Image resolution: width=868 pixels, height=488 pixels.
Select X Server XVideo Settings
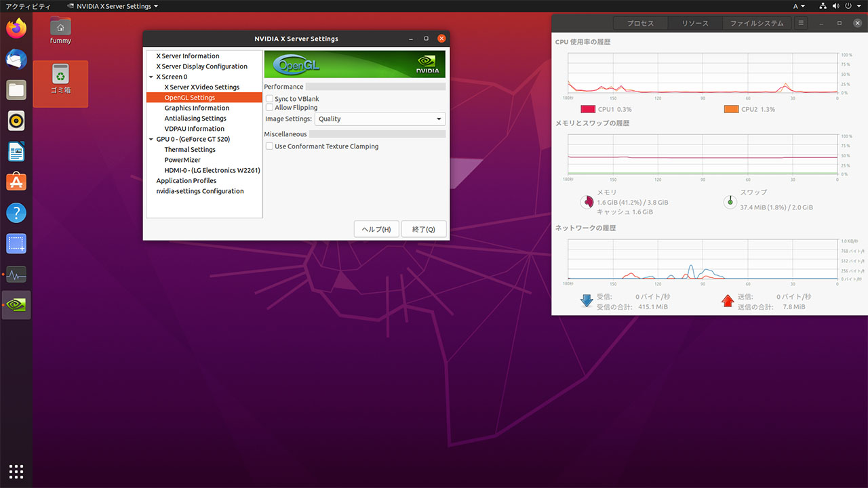(202, 87)
